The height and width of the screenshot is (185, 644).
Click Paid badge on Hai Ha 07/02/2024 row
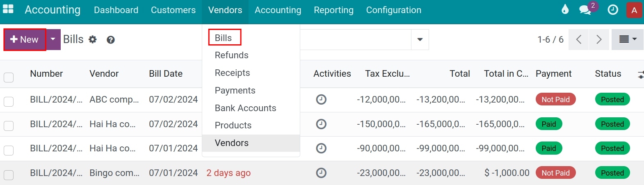549,124
